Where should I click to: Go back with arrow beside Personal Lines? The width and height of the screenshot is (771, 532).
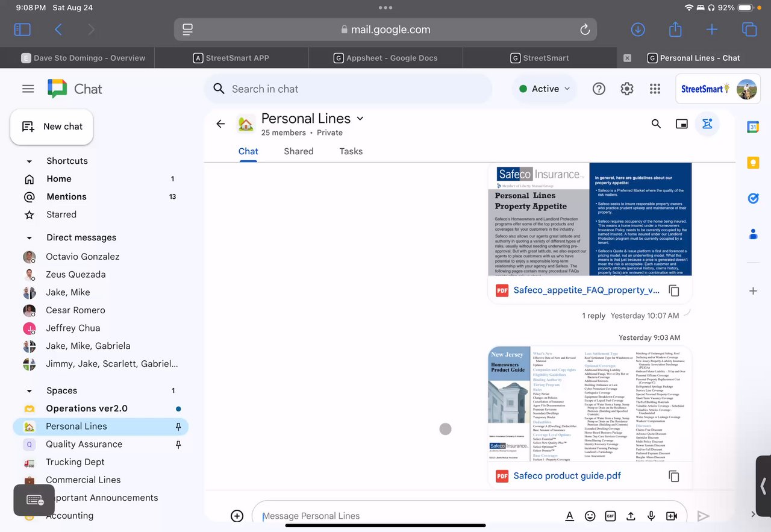tap(220, 124)
